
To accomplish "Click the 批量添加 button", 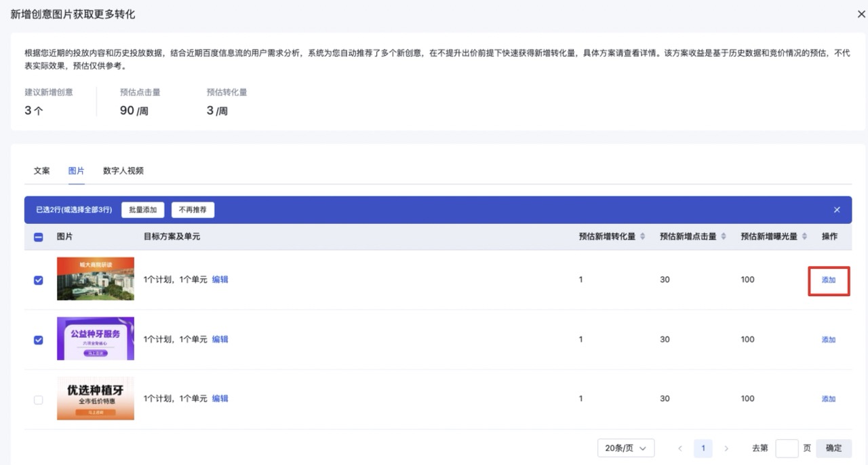I will (x=143, y=210).
